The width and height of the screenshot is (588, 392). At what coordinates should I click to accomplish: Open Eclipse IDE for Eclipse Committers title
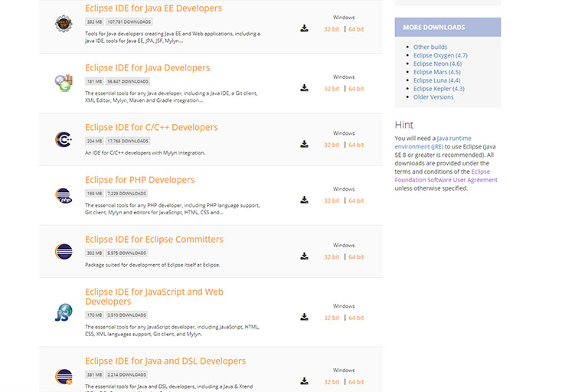154,240
